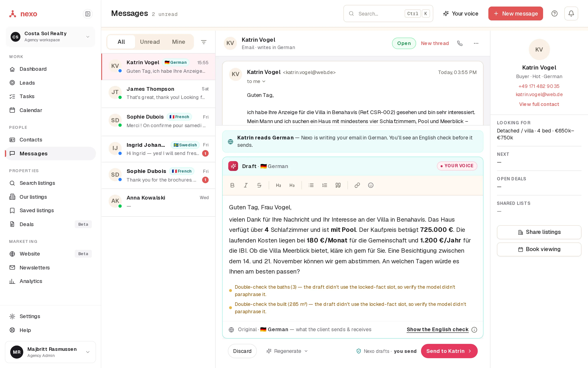The image size is (588, 368).
Task: Open Settings
Action: click(x=50, y=316)
